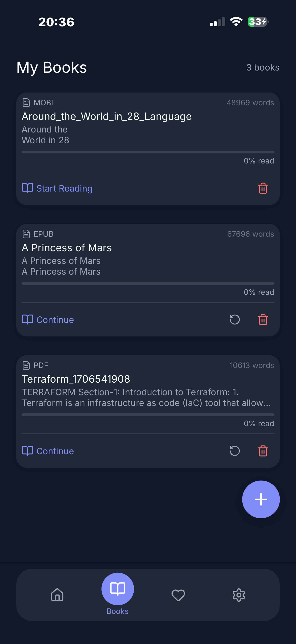The height and width of the screenshot is (644, 296).
Task: Select the Home icon in bottom navigation
Action: [57, 595]
